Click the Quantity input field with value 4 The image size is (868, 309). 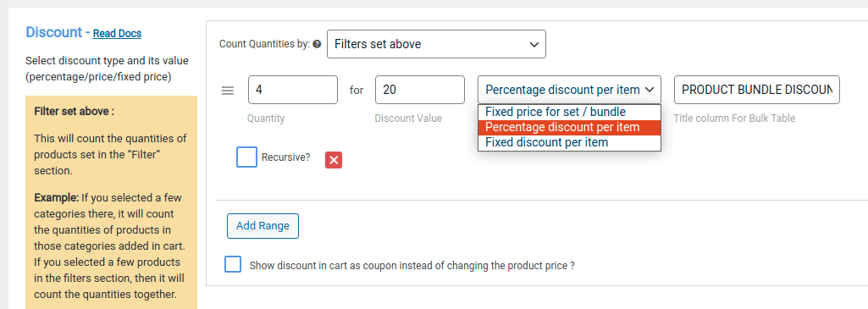tap(293, 90)
